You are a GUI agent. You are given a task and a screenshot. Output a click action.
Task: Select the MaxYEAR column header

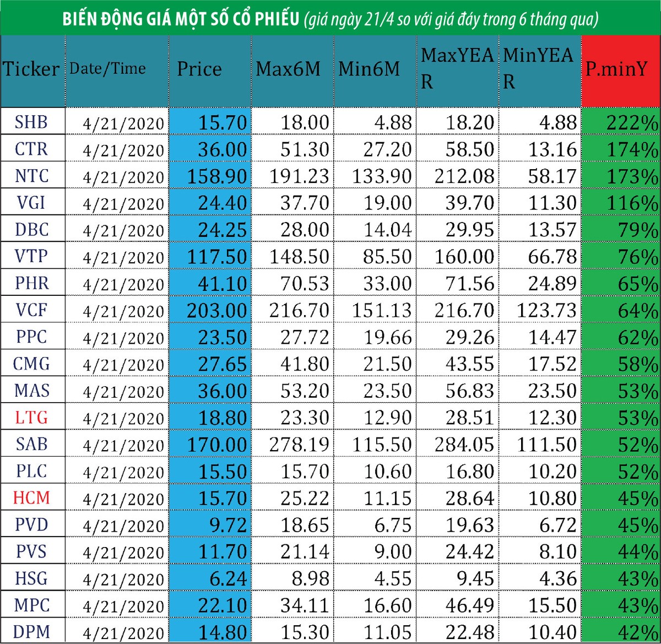(x=457, y=68)
